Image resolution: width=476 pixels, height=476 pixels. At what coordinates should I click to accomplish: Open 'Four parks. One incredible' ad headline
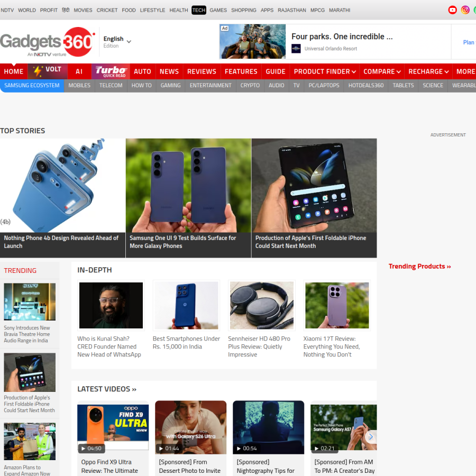(342, 36)
